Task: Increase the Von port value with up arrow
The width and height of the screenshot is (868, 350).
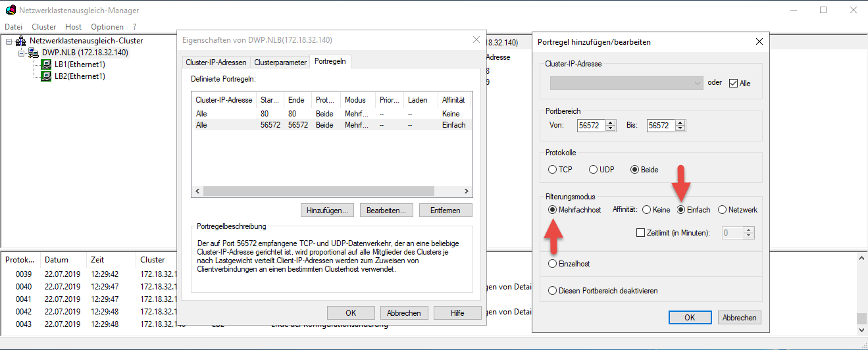Action: point(611,122)
